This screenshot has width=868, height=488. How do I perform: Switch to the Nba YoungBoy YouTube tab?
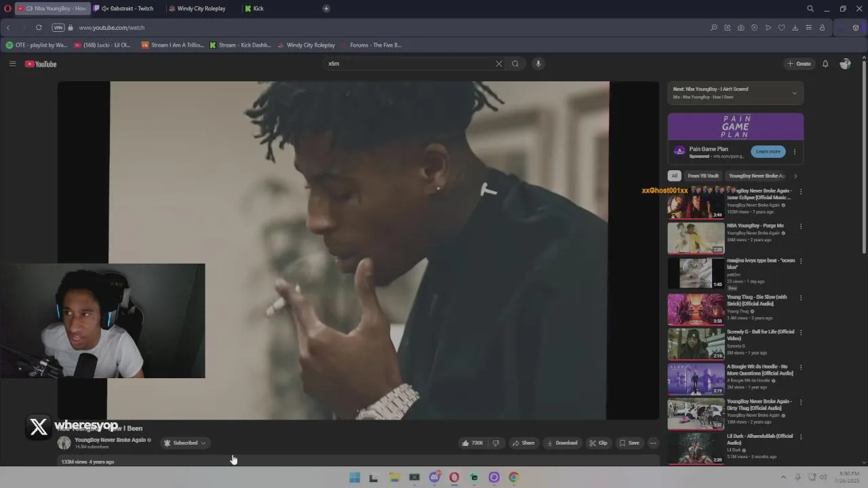click(x=53, y=9)
